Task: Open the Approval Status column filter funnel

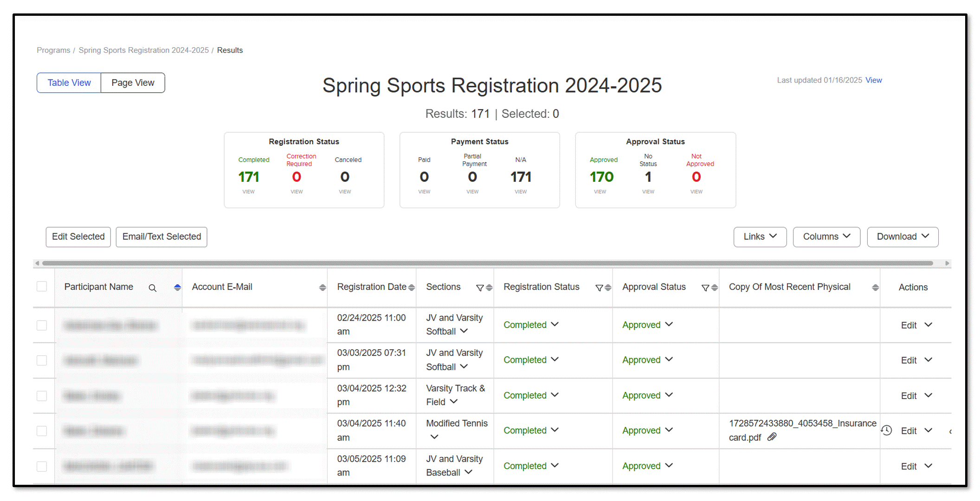Action: (705, 288)
